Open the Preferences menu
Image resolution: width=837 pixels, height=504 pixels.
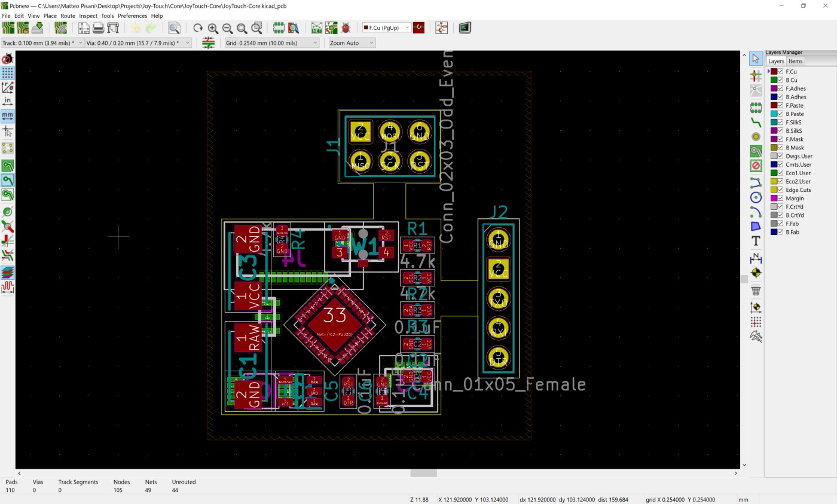point(132,16)
